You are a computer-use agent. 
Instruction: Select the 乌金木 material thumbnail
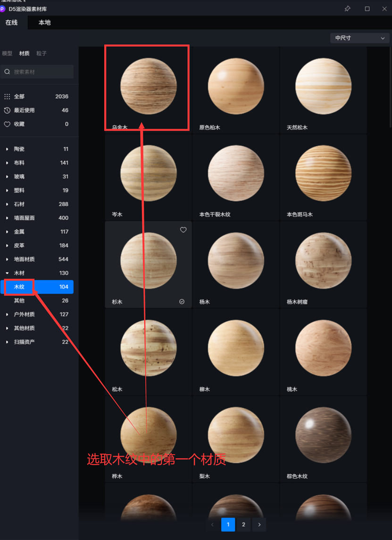(149, 86)
